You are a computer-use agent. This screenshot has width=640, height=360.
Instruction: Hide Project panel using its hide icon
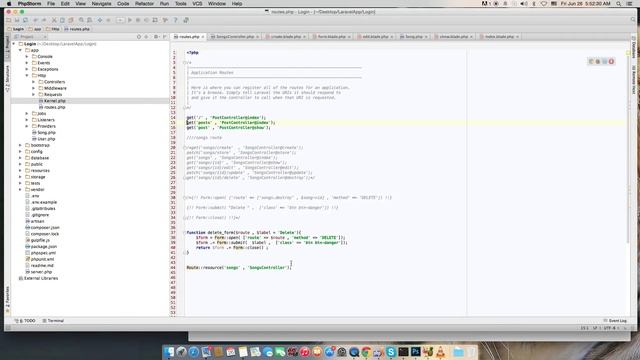click(164, 37)
